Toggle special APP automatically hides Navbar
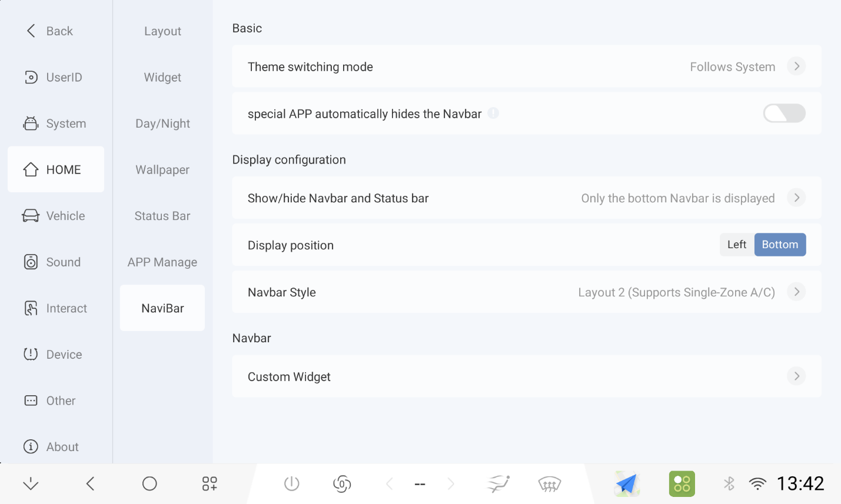Viewport: 841px width, 504px height. (785, 113)
